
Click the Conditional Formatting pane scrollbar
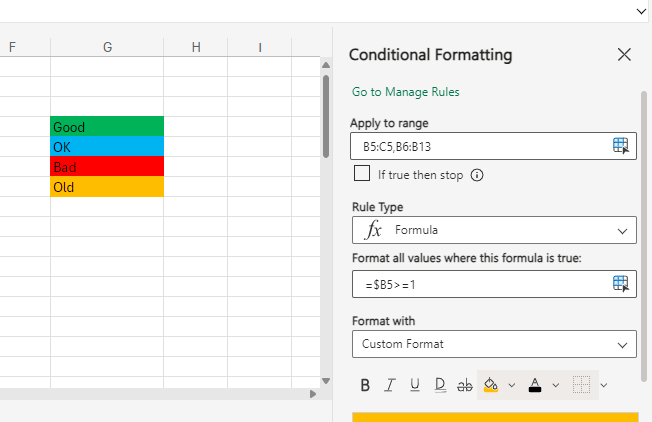(x=644, y=236)
